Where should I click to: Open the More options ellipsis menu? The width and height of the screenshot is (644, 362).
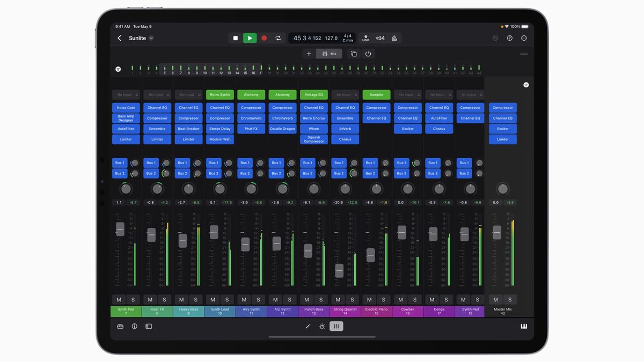coord(524,38)
